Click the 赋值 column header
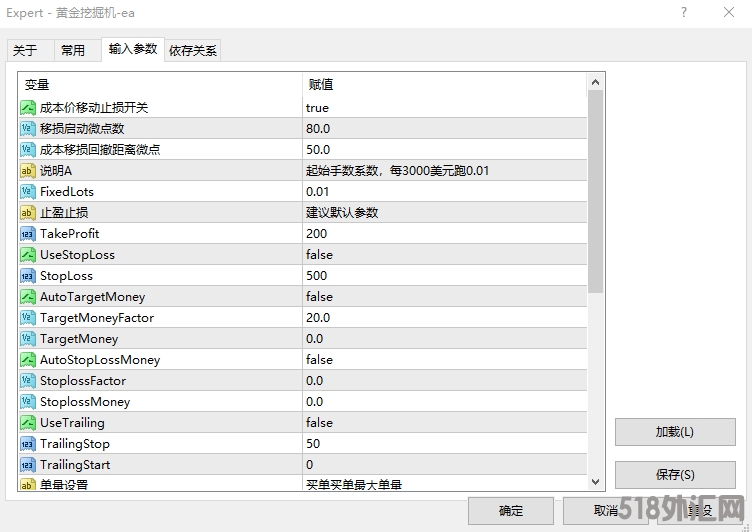752x532 pixels. 445,84
